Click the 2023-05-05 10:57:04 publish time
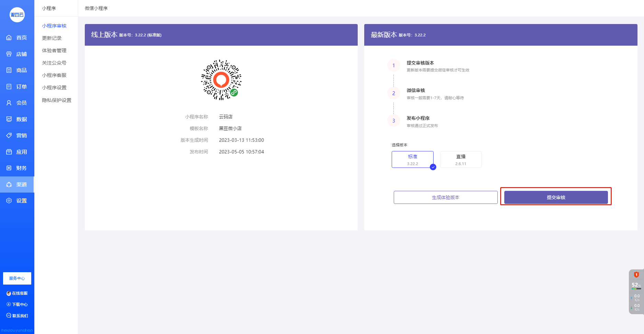The width and height of the screenshot is (644, 334). (x=241, y=152)
